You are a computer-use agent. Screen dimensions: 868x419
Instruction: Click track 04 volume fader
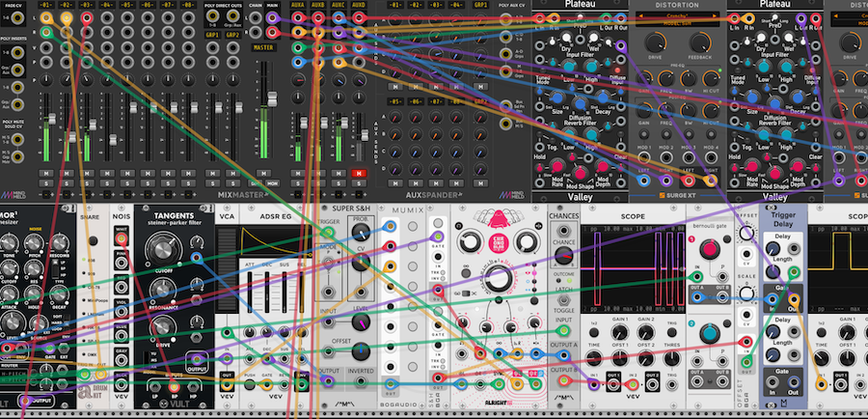(x=113, y=140)
